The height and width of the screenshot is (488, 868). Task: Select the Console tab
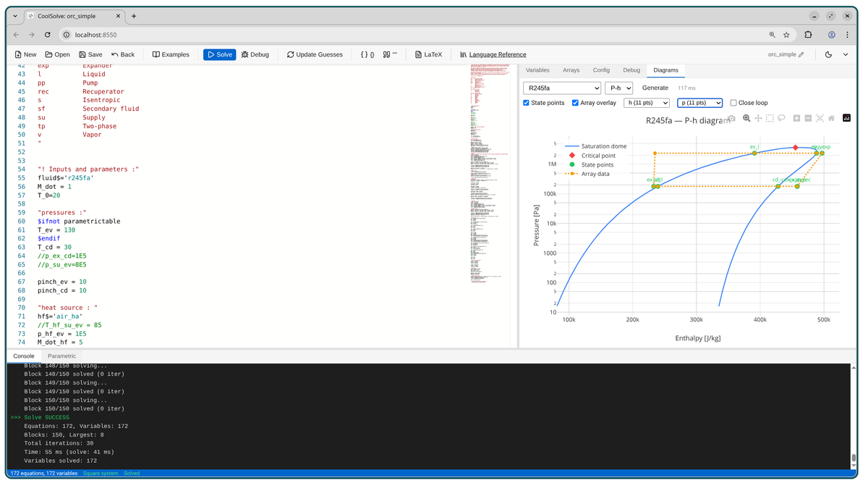point(24,356)
